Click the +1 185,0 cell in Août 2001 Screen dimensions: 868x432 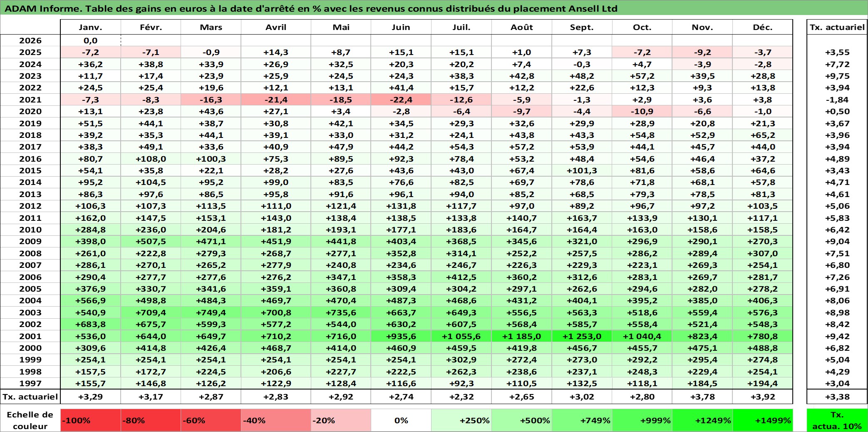click(522, 336)
